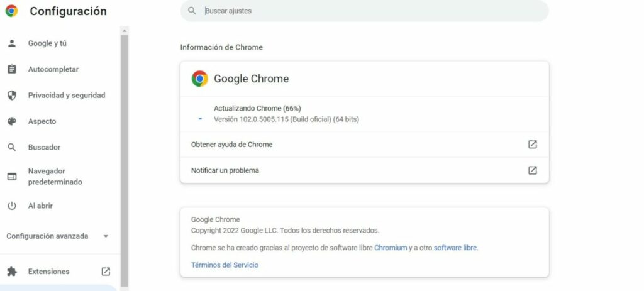Open external link icon for Notificar un problema
The width and height of the screenshot is (644, 291).
coord(532,170)
